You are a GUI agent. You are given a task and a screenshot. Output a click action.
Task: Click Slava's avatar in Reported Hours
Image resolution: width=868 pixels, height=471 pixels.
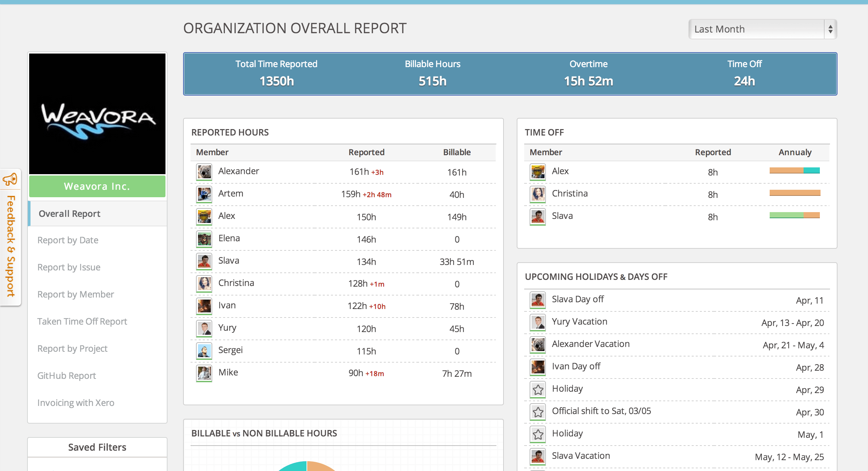204,262
